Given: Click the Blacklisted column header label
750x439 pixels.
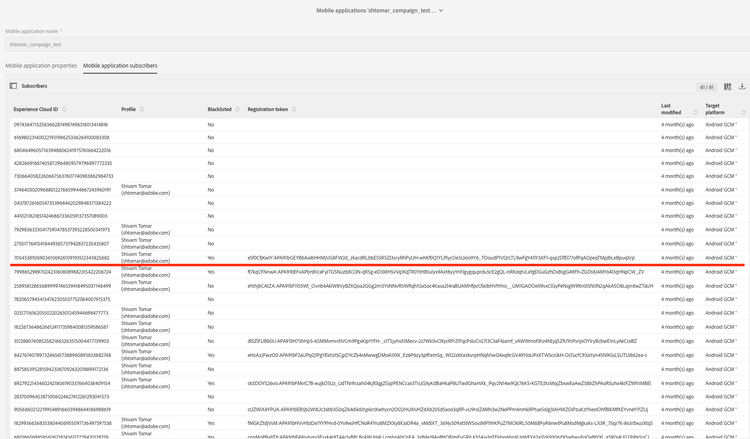Looking at the screenshot, I should coord(220,110).
